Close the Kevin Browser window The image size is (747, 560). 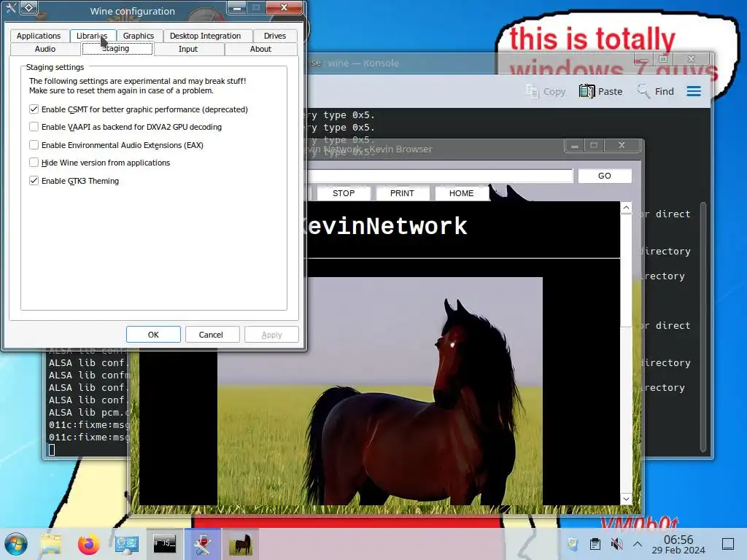622,145
